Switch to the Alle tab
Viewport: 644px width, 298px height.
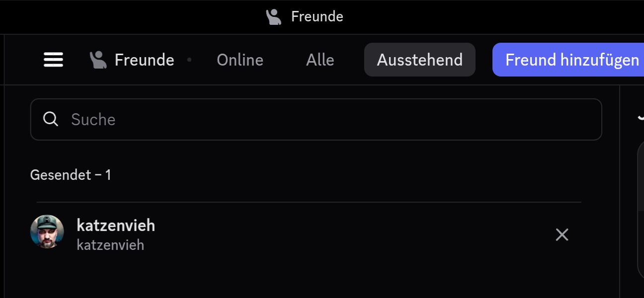(320, 60)
